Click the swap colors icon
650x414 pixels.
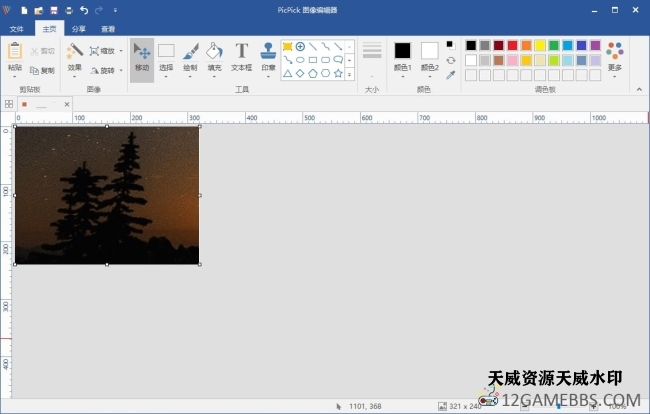450,60
